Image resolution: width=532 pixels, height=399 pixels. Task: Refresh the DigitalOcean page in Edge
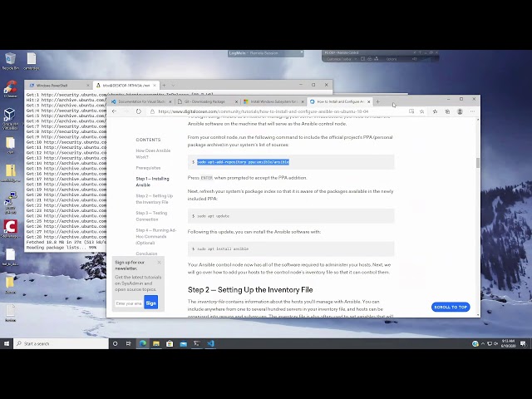point(139,111)
